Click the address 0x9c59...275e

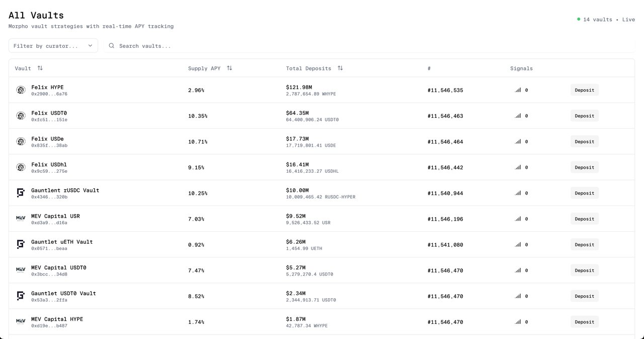[x=49, y=171]
